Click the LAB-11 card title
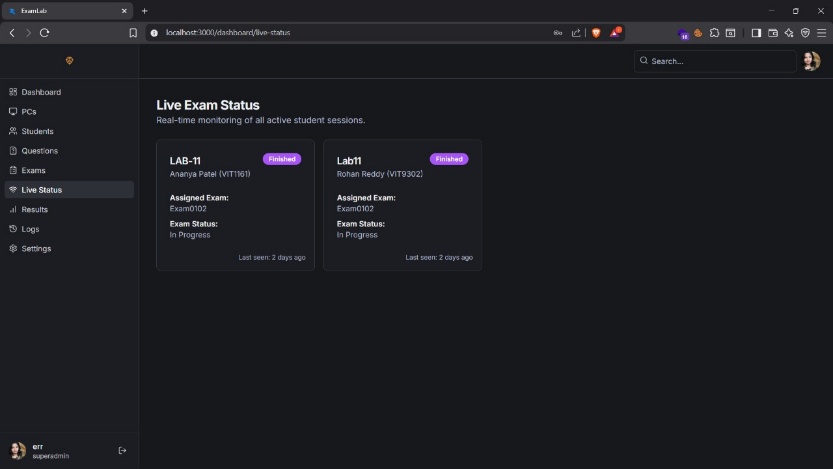 [185, 160]
